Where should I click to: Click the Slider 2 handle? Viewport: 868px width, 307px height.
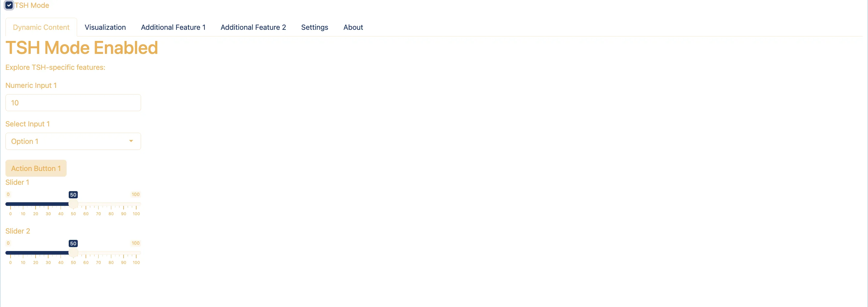(73, 253)
